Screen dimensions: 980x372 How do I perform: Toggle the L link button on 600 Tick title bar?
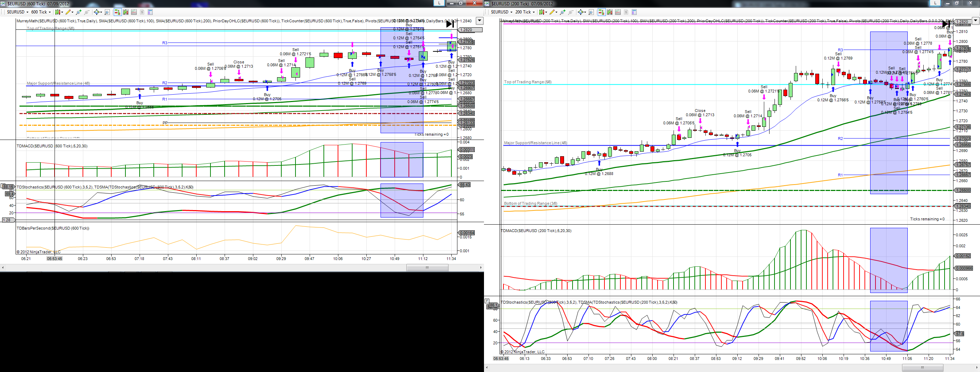[x=439, y=3]
